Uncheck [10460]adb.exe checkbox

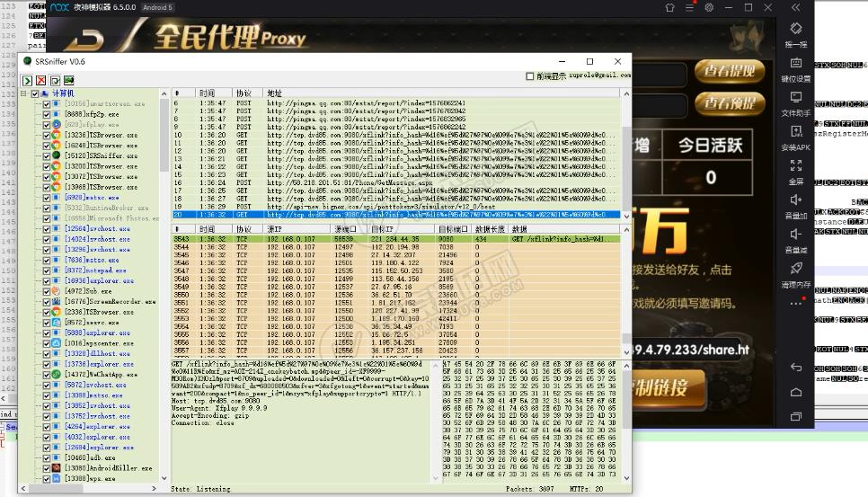[x=47, y=457]
